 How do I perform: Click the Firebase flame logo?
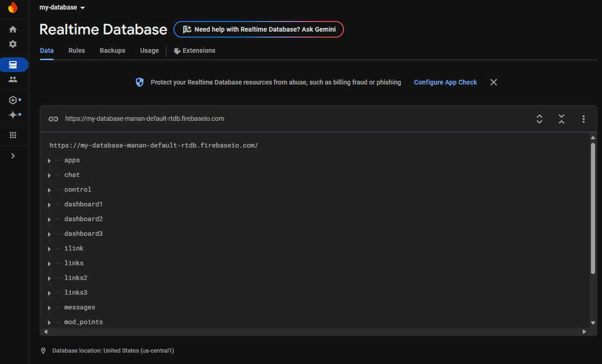pos(13,7)
